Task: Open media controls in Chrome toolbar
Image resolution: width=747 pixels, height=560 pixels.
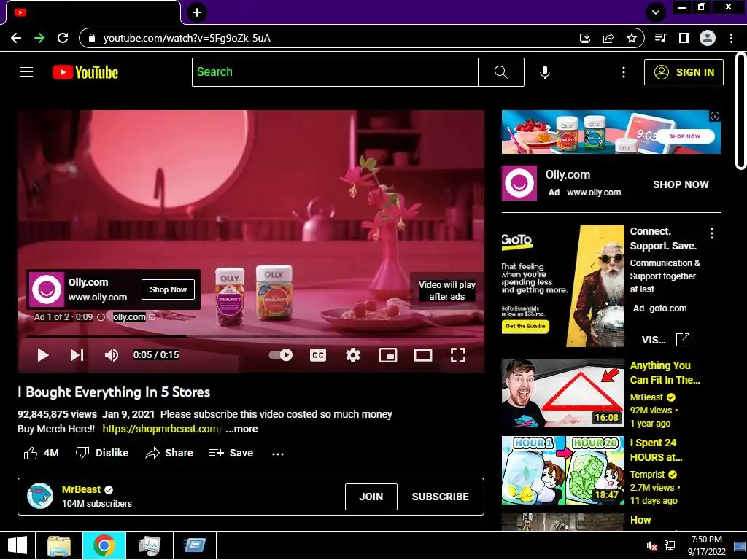Action: pos(661,38)
